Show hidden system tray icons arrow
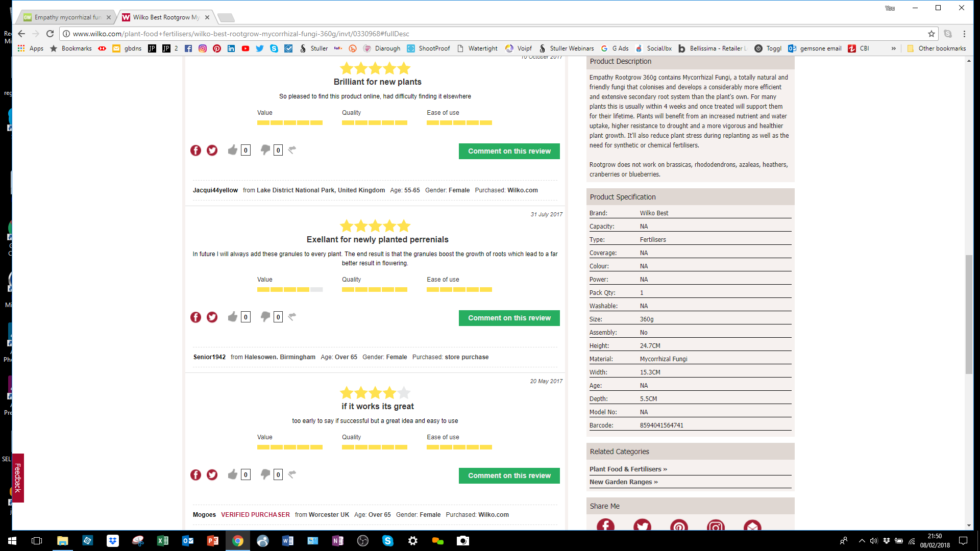This screenshot has width=980, height=551. [862, 541]
